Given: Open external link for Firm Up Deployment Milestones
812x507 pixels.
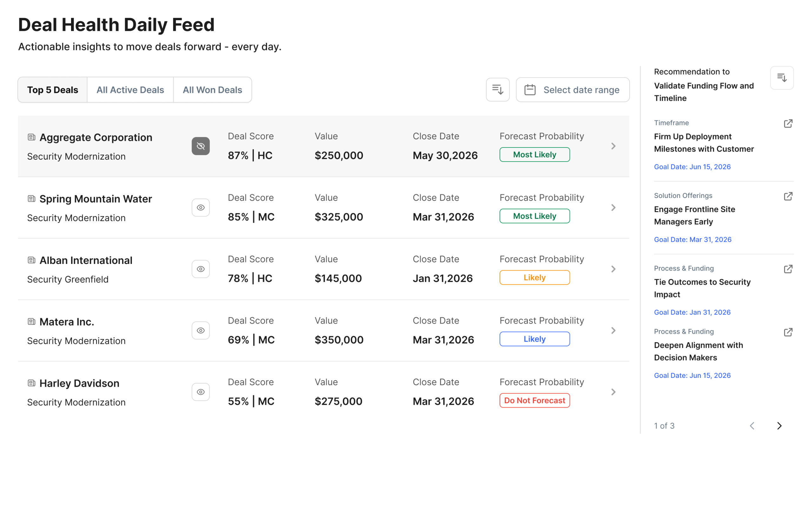Looking at the screenshot, I should [x=788, y=123].
